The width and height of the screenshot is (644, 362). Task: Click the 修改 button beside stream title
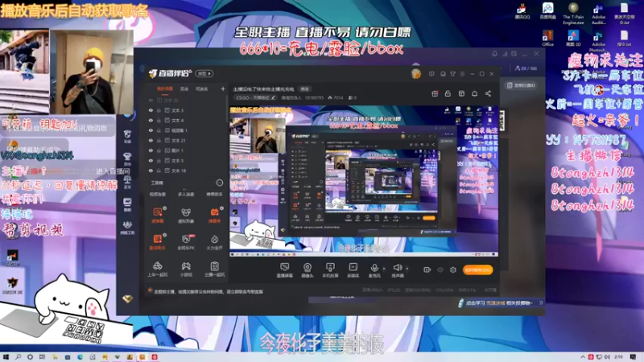(305, 89)
